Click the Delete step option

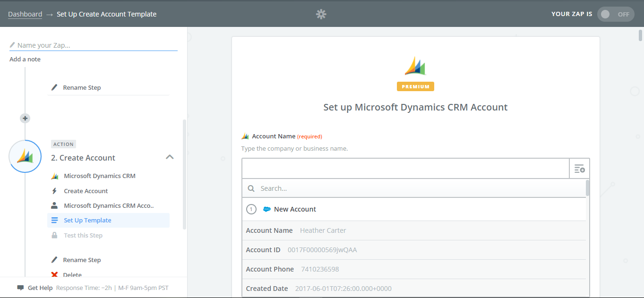72,275
